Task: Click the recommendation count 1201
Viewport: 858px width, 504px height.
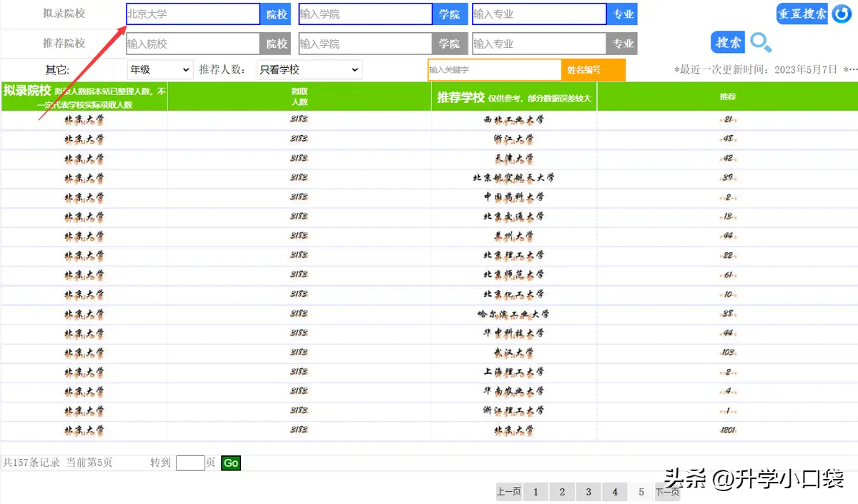Action: pyautogui.click(x=729, y=431)
